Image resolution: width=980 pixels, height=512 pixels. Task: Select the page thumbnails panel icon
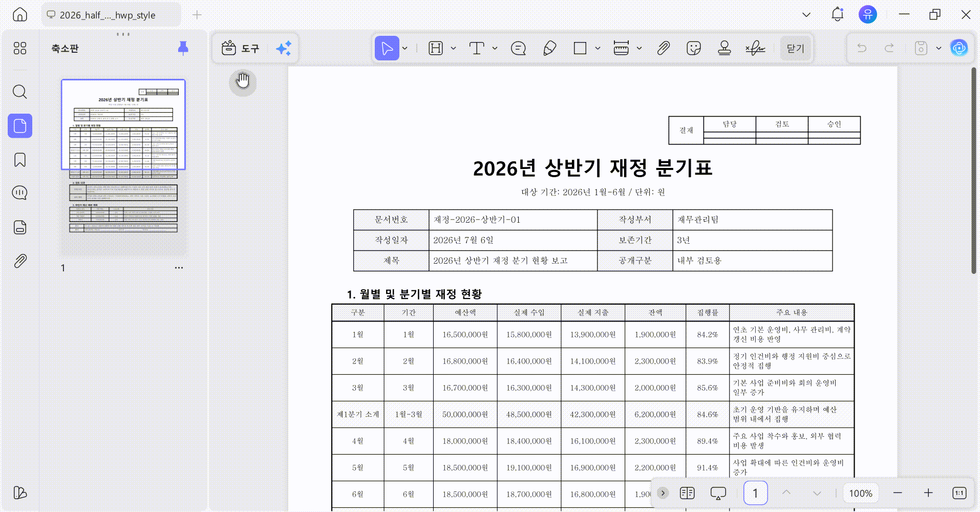pos(20,126)
